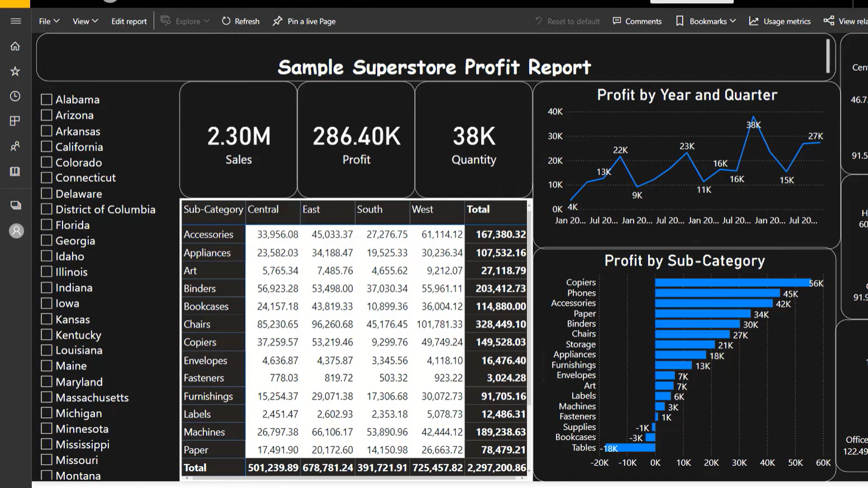Image resolution: width=868 pixels, height=488 pixels.
Task: Open the user account avatar icon
Action: (x=16, y=231)
